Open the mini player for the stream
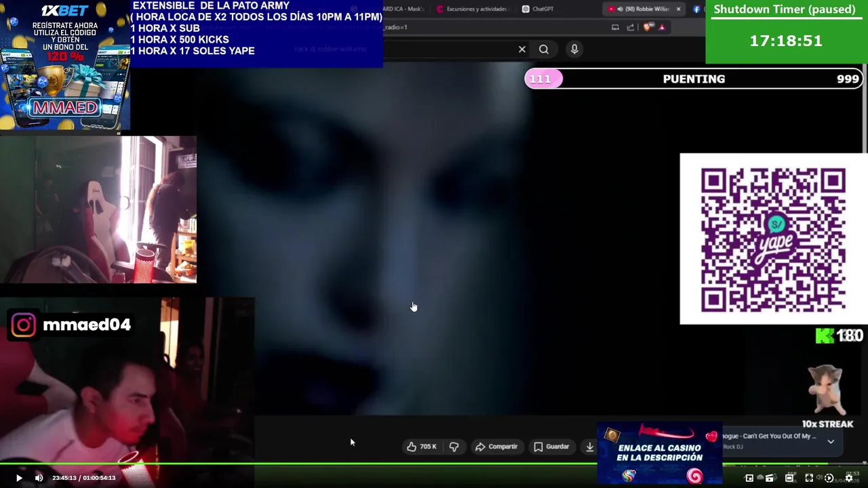This screenshot has height=488, width=868. 749,478
